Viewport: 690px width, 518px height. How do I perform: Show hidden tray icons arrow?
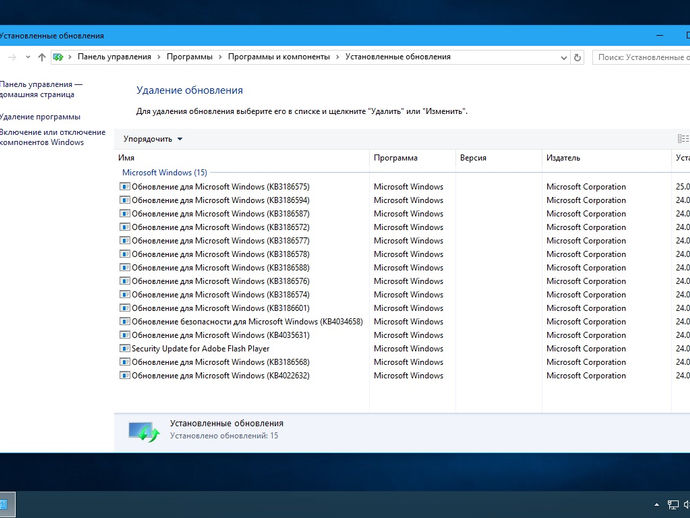point(657,505)
